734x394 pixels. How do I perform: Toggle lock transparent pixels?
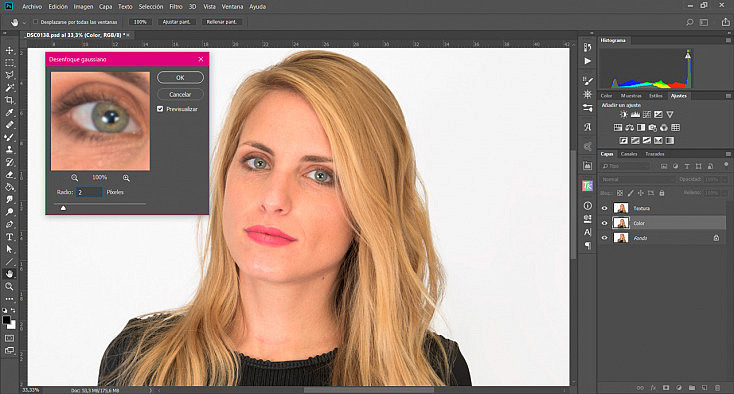620,193
